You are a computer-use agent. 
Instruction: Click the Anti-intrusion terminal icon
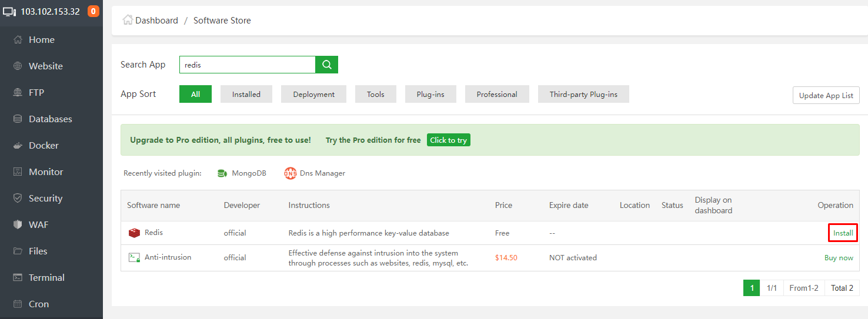(134, 257)
